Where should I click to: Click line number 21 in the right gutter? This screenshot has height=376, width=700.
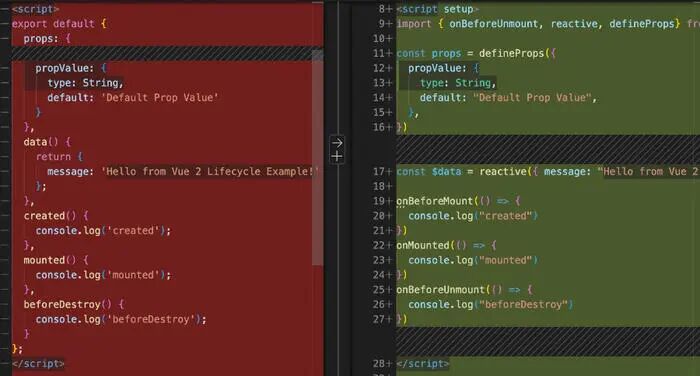click(x=379, y=230)
